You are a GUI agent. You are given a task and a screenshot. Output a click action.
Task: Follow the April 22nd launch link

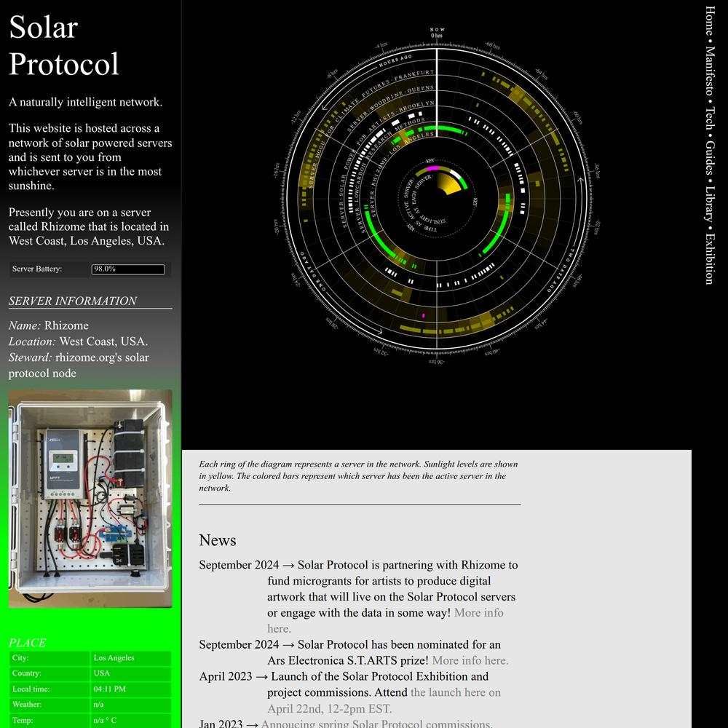click(x=384, y=700)
